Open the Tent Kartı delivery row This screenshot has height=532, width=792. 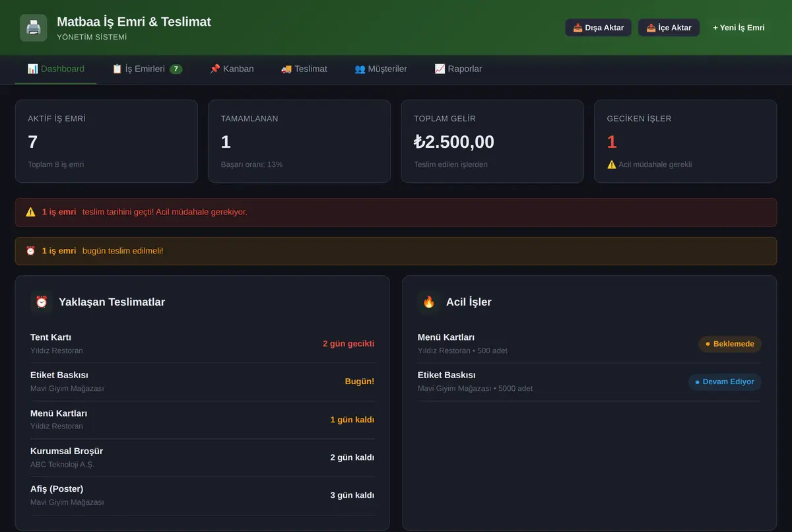pyautogui.click(x=203, y=344)
